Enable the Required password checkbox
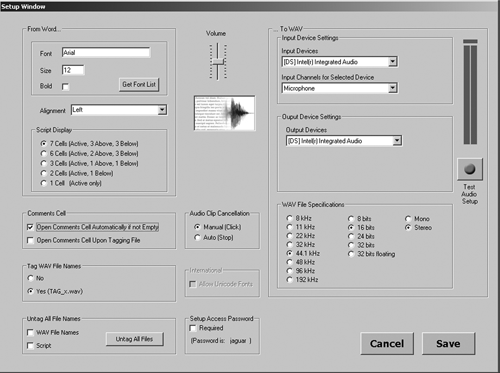Viewport: 500px width, 373px height. (192, 328)
